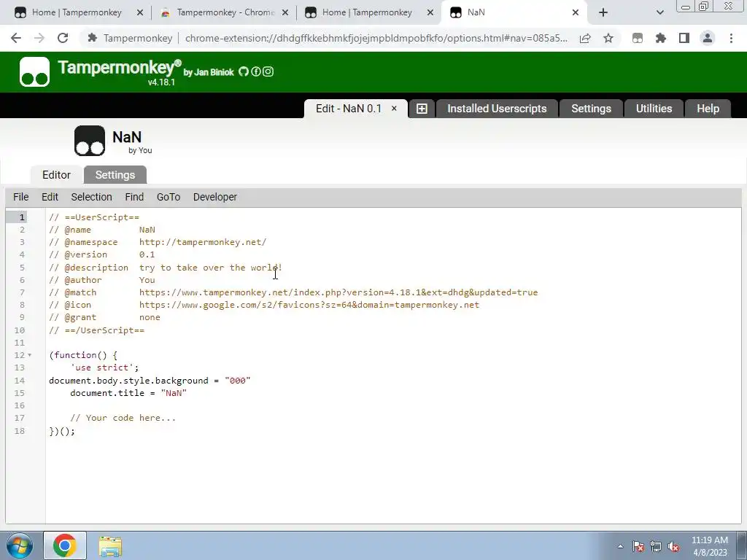Click the @namespace http://tampermonkey.net/ value
The width and height of the screenshot is (747, 560).
[203, 242]
